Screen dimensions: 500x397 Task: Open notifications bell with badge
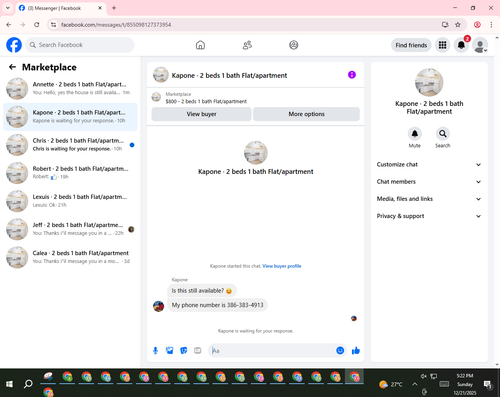[x=461, y=45]
